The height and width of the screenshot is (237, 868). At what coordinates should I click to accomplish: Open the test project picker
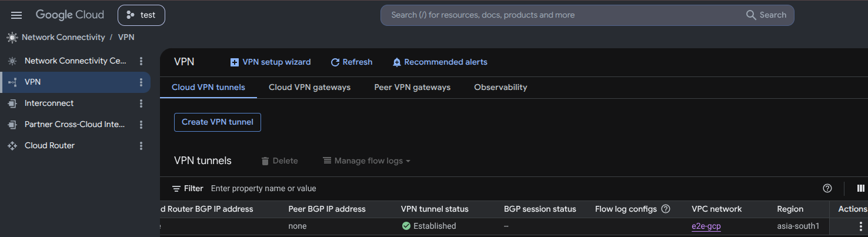coord(141,15)
